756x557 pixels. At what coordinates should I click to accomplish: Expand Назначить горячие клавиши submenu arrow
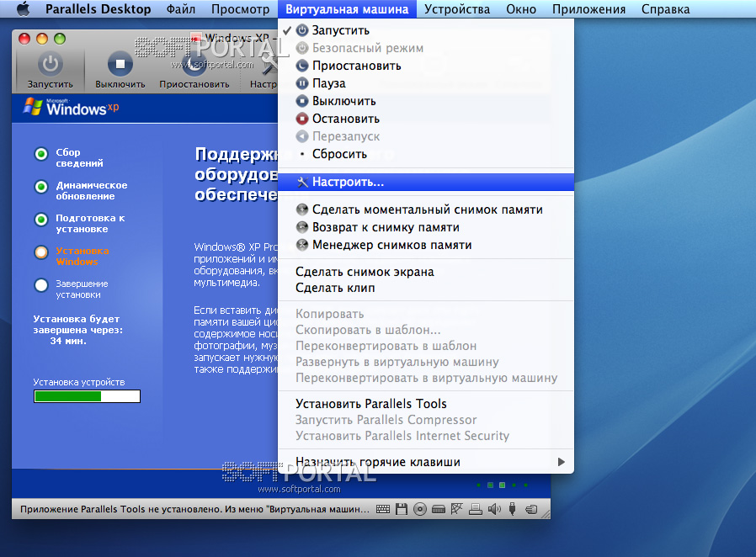[x=561, y=462]
